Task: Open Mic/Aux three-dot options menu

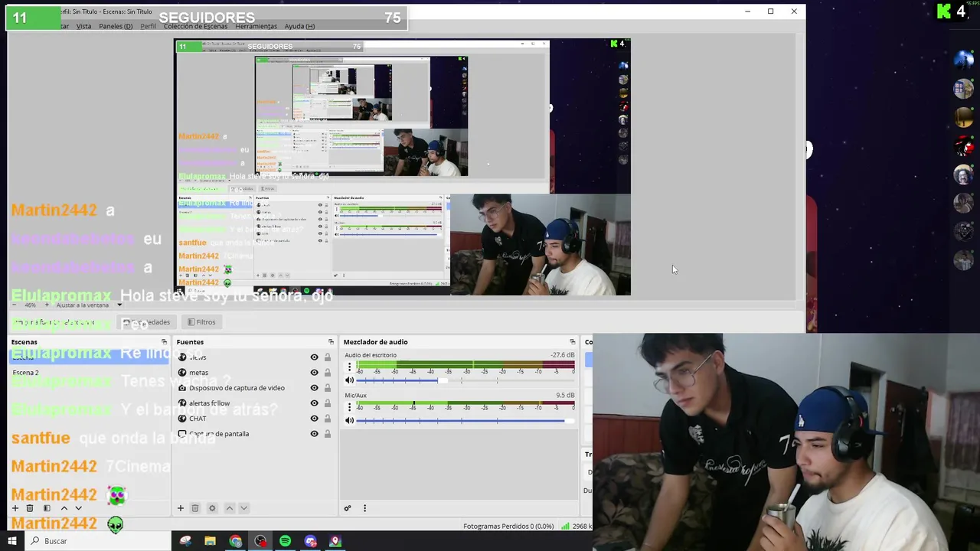Action: coord(350,408)
